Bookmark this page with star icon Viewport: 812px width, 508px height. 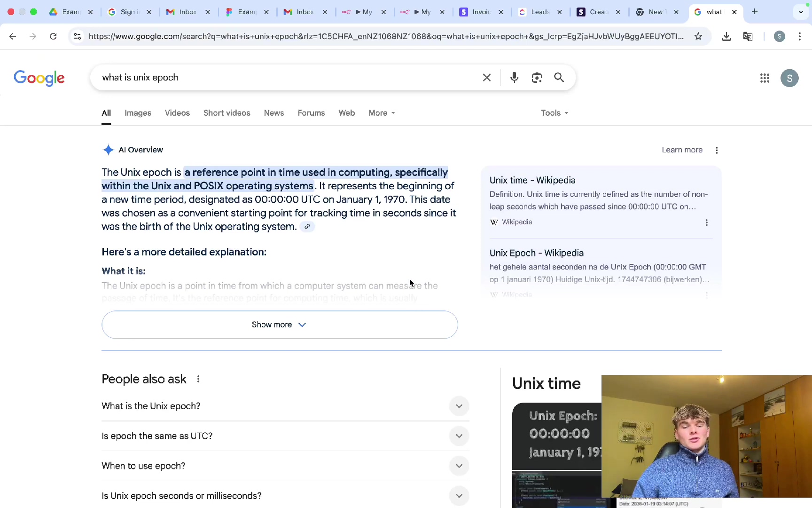tap(698, 36)
